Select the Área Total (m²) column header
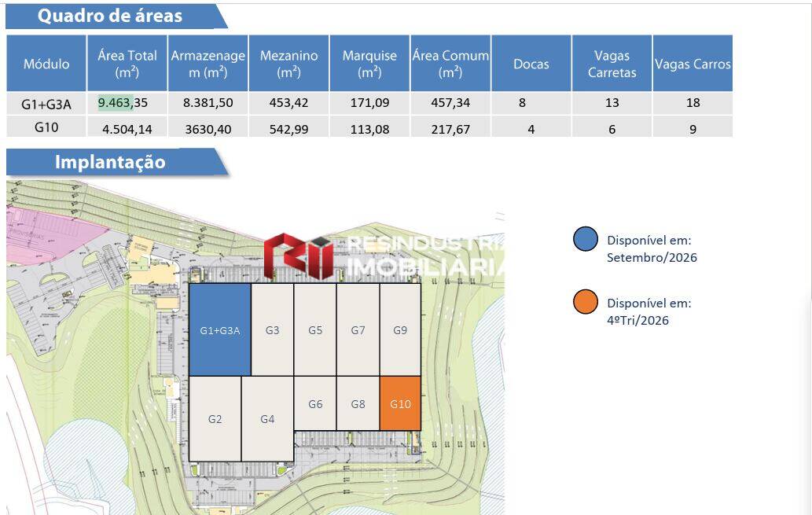This screenshot has height=515, width=812. pyautogui.click(x=127, y=63)
